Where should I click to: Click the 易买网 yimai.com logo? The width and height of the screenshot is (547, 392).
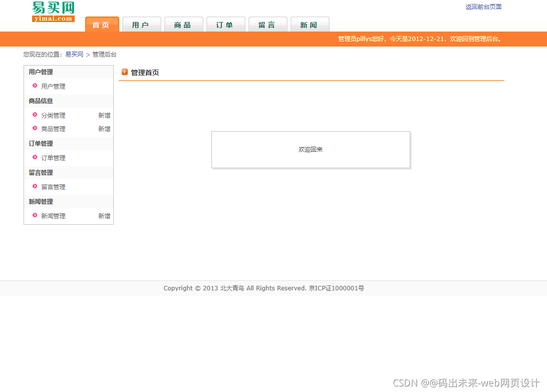click(54, 12)
